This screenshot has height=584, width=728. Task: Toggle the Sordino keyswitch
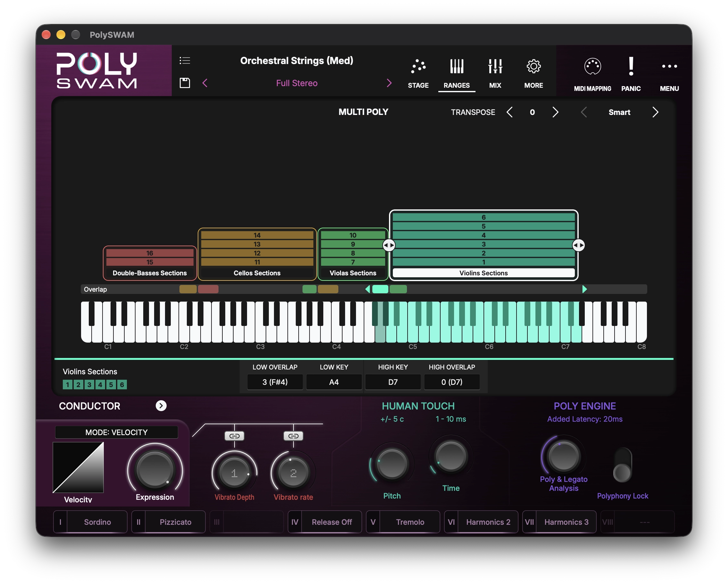tap(90, 522)
